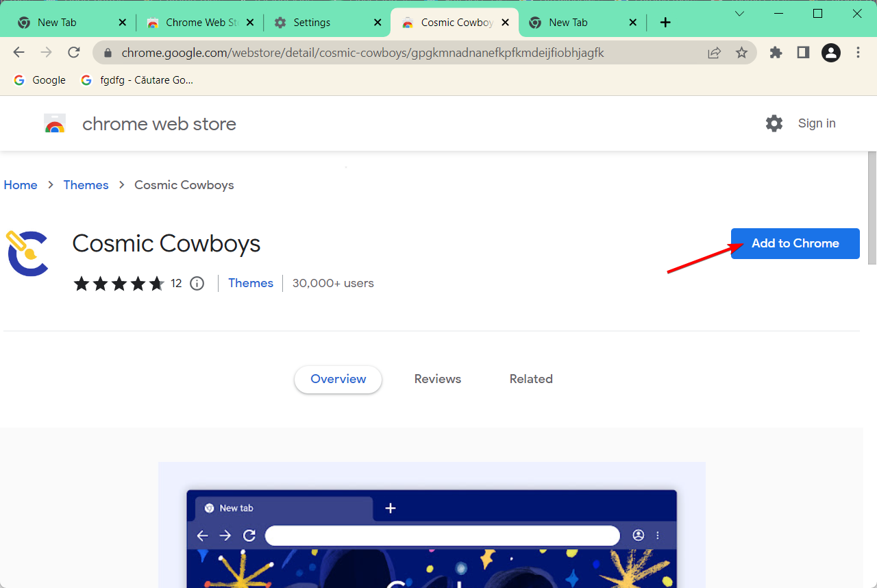
Task: Open the fgdfg - Căutare Go... bookmark
Action: 137,80
